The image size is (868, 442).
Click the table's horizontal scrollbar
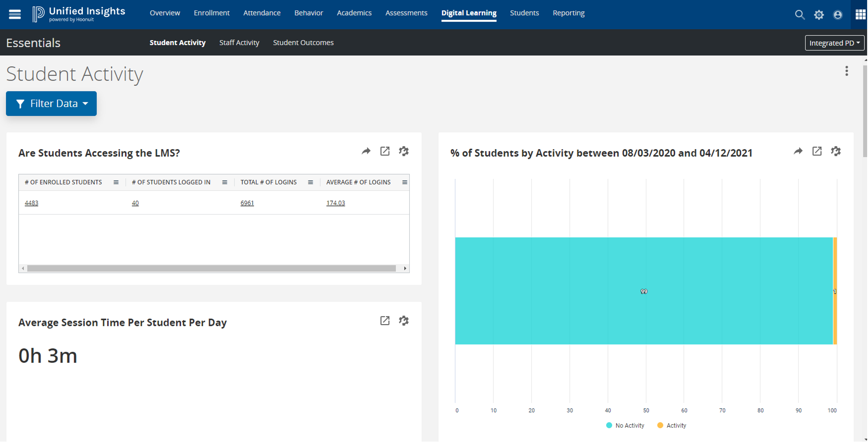[211, 269]
